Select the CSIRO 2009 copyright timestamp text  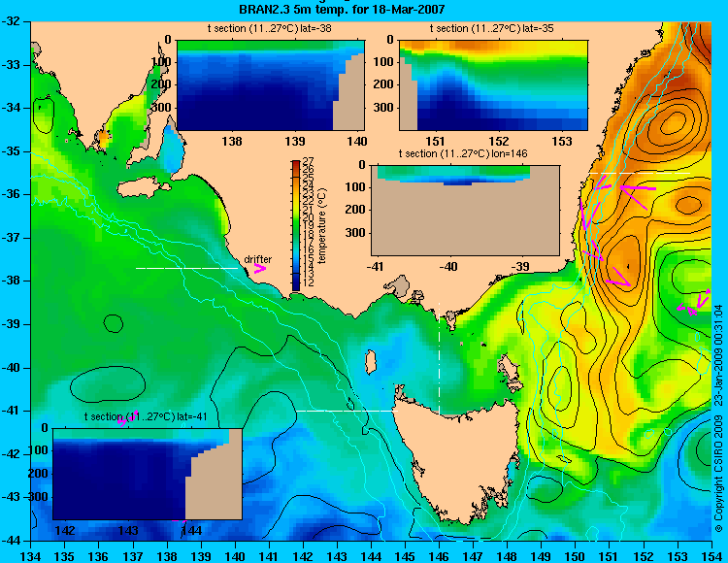tap(718, 417)
